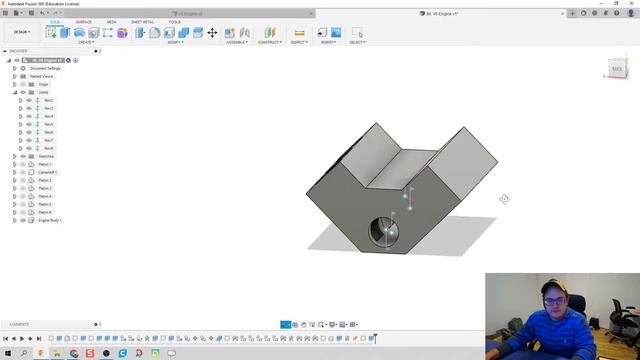Switch to the Surface tab
The width and height of the screenshot is (640, 360).
(x=84, y=22)
